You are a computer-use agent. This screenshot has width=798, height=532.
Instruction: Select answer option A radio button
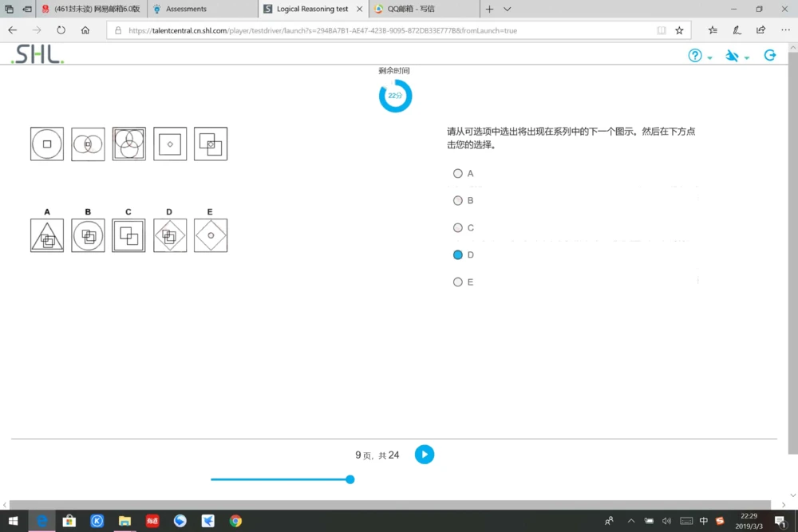458,173
